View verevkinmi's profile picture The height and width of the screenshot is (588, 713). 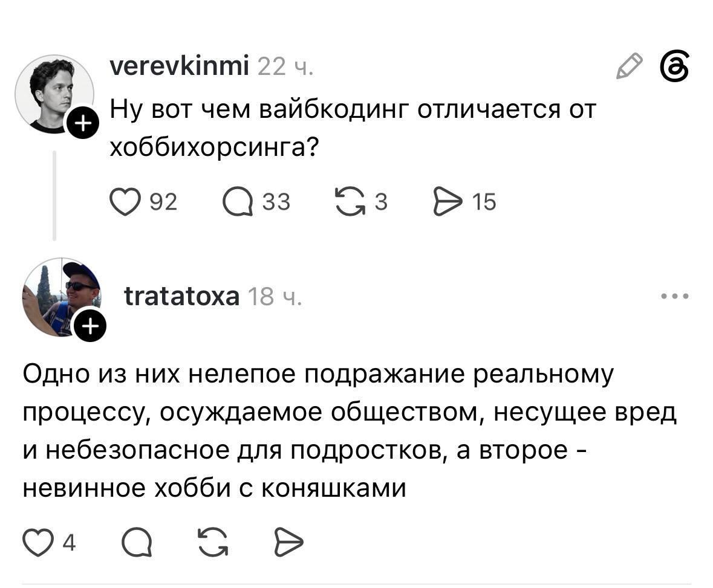(54, 94)
